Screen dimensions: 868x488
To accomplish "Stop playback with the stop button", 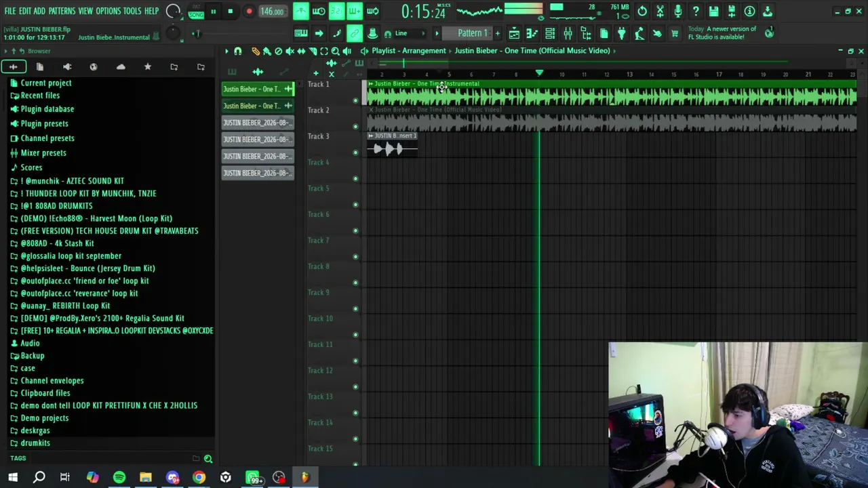I will (231, 12).
